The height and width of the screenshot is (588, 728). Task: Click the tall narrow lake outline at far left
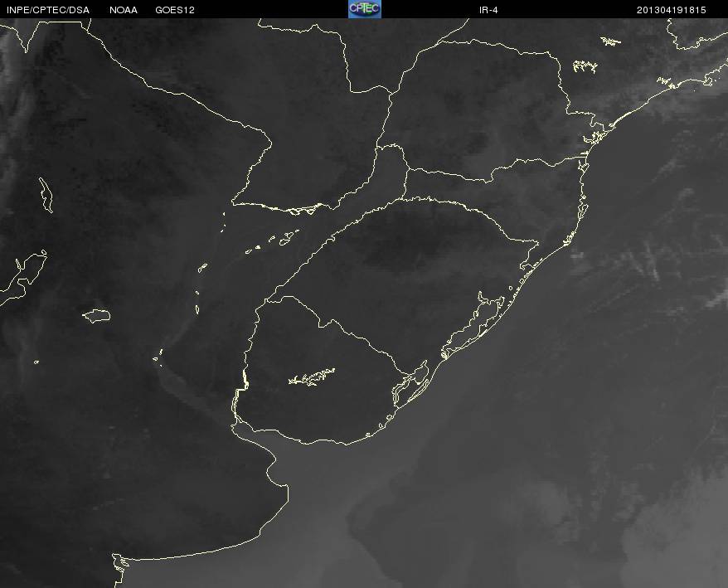(46, 195)
